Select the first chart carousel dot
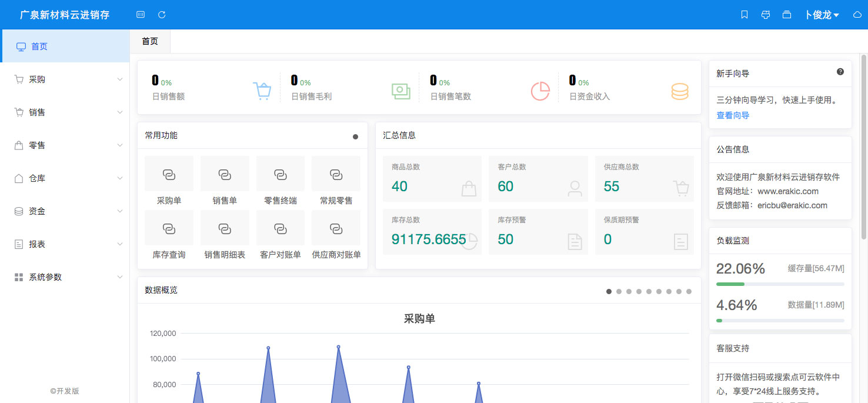Image resolution: width=868 pixels, height=403 pixels. (x=609, y=291)
